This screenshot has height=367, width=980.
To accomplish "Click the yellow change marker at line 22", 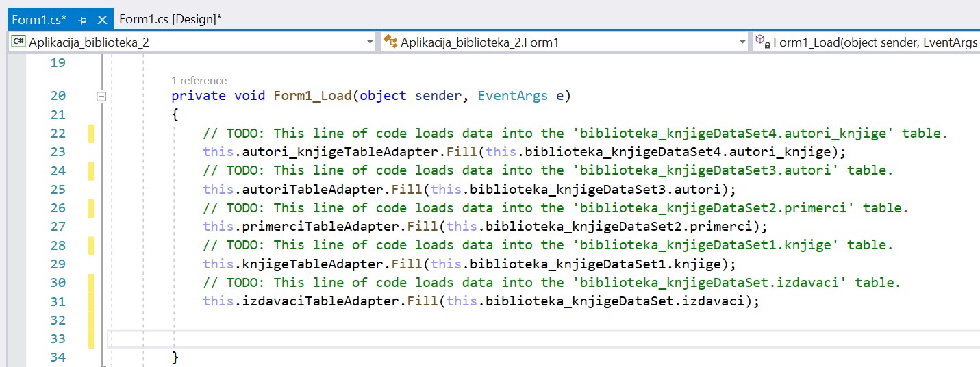I will click(x=91, y=133).
